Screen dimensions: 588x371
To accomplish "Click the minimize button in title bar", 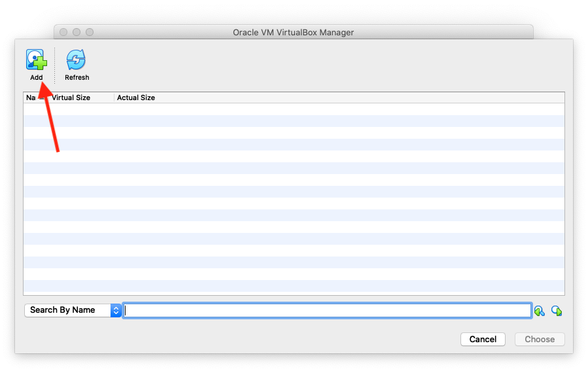I will point(77,32).
